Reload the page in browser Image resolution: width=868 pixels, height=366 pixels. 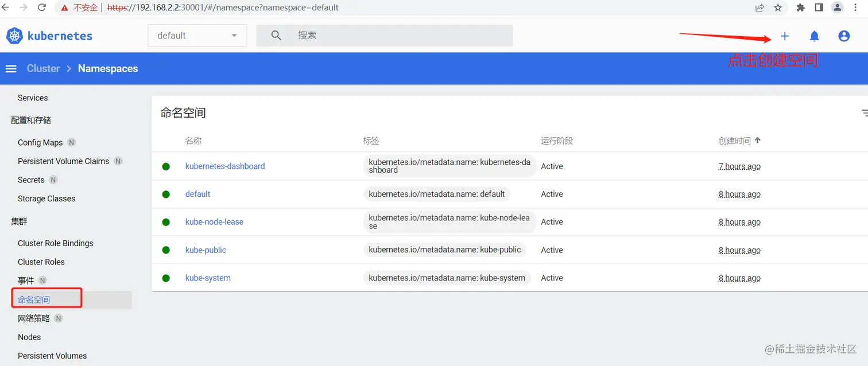pos(42,8)
